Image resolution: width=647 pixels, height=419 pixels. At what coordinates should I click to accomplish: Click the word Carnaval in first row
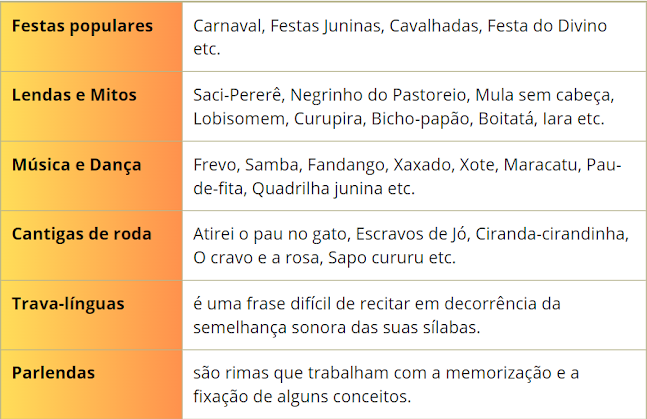(228, 26)
